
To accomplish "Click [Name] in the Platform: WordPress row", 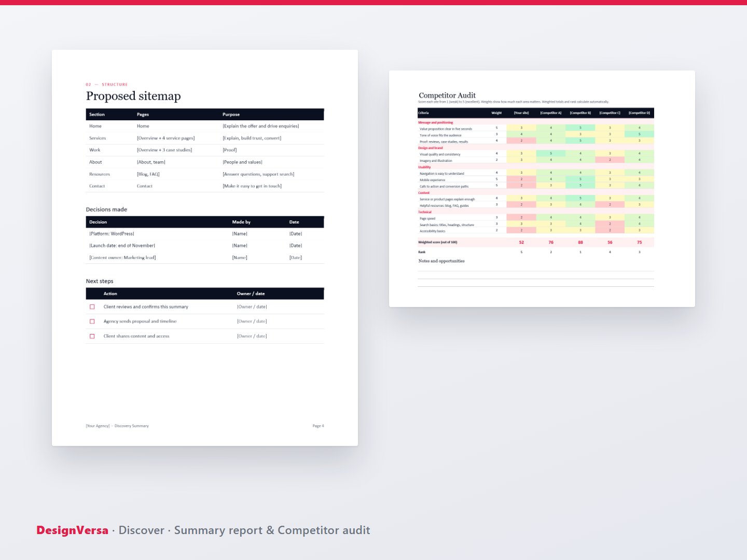I will coord(240,234).
